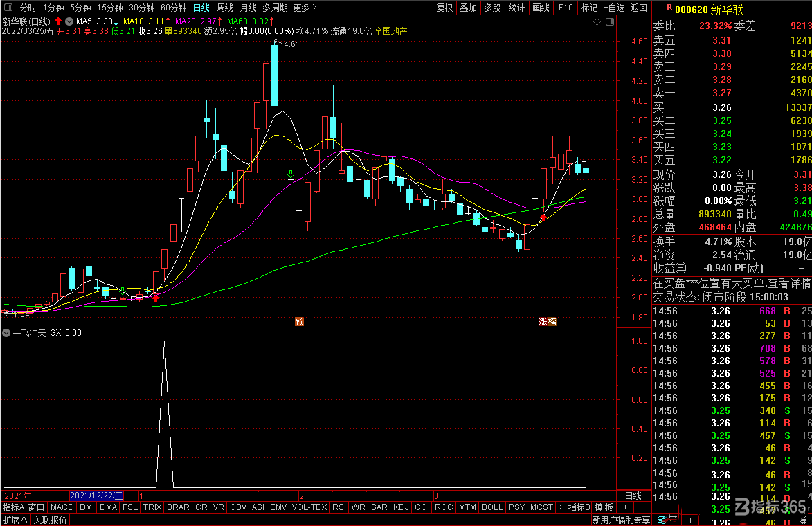Expand the 一飞冲天 indicator circular dropdown

(6, 333)
